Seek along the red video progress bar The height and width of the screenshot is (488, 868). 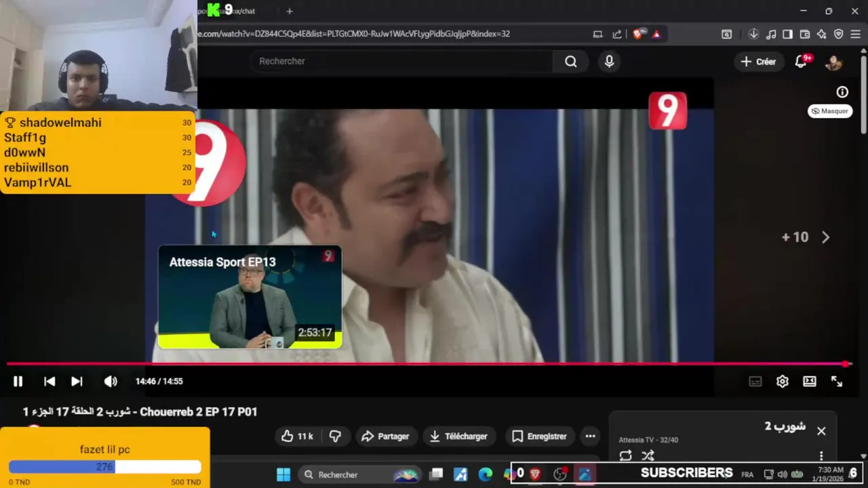[x=429, y=364]
